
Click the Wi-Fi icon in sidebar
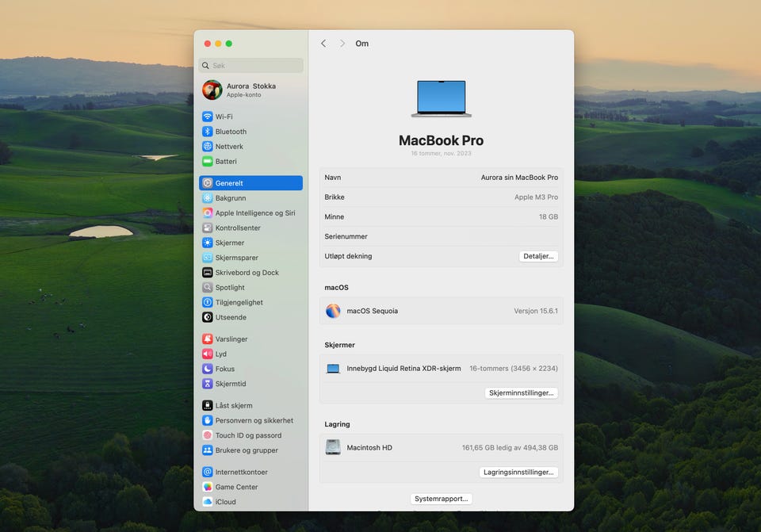[x=208, y=117]
